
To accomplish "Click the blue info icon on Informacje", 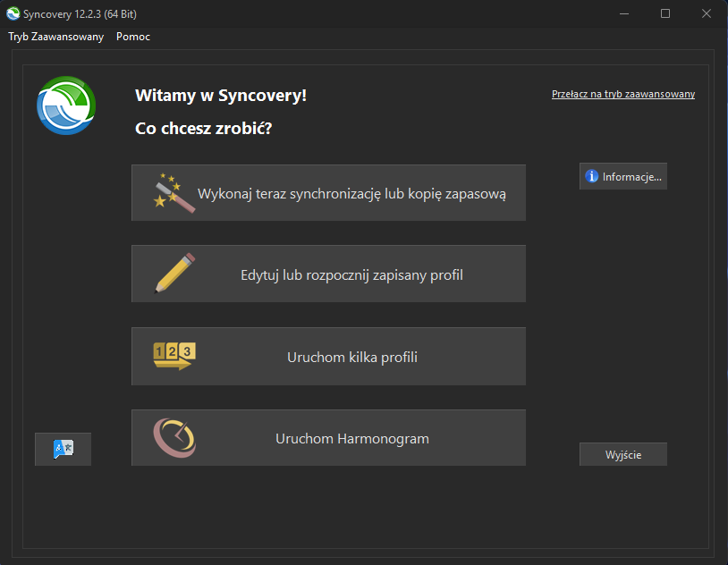I will (591, 176).
